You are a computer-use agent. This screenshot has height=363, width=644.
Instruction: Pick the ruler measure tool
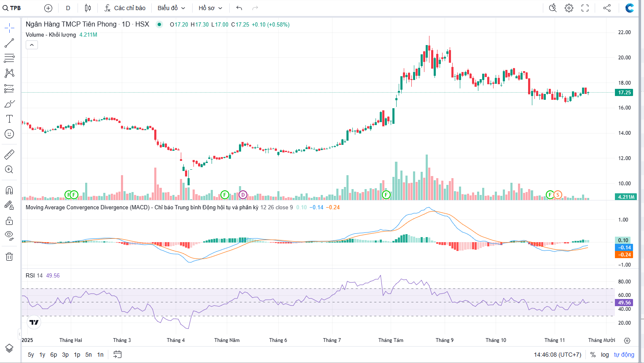pyautogui.click(x=9, y=155)
